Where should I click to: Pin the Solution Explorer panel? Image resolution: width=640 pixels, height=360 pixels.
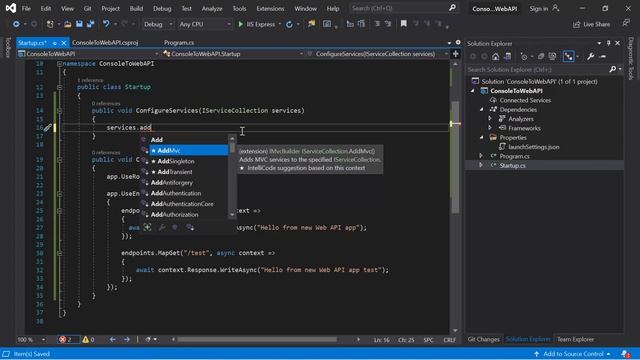point(609,43)
